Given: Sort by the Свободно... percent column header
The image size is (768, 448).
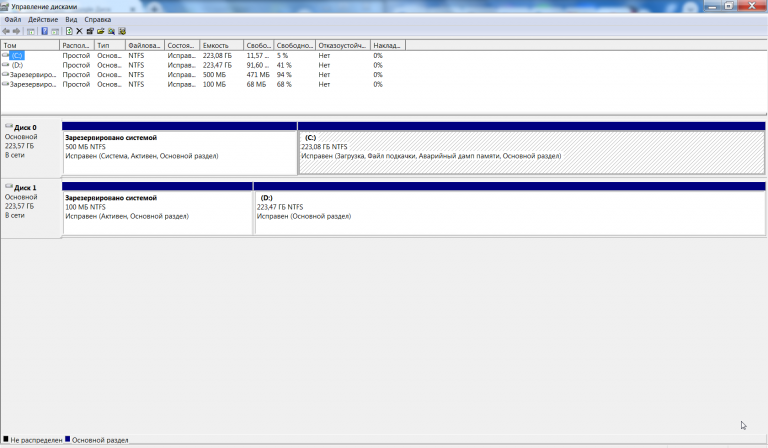Looking at the screenshot, I should coord(295,45).
